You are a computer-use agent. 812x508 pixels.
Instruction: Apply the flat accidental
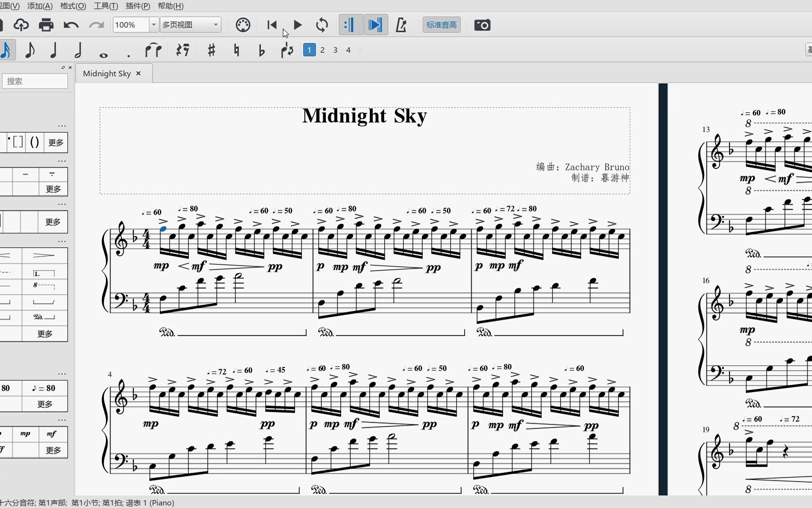tap(261, 50)
